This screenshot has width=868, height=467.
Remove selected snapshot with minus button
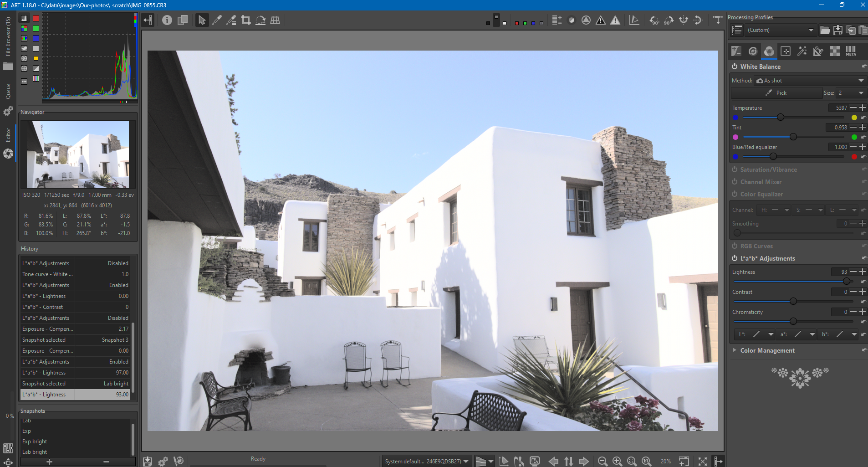tap(106, 462)
